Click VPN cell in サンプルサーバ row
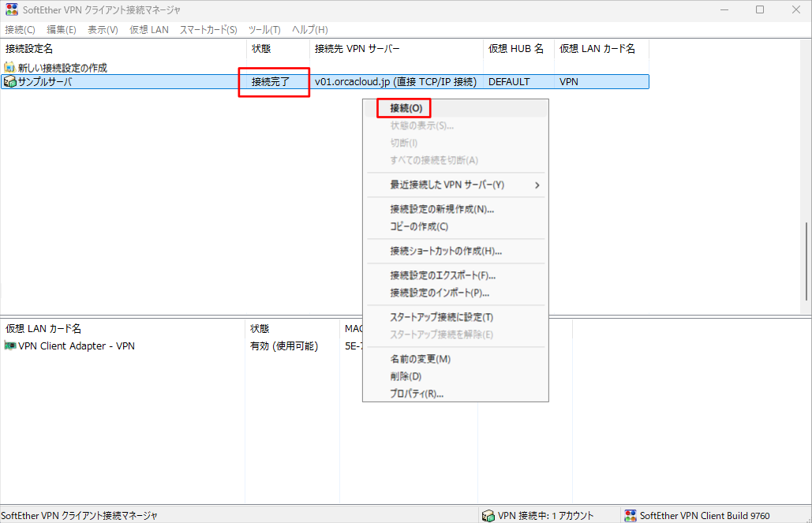The width and height of the screenshot is (812, 523). coord(569,82)
